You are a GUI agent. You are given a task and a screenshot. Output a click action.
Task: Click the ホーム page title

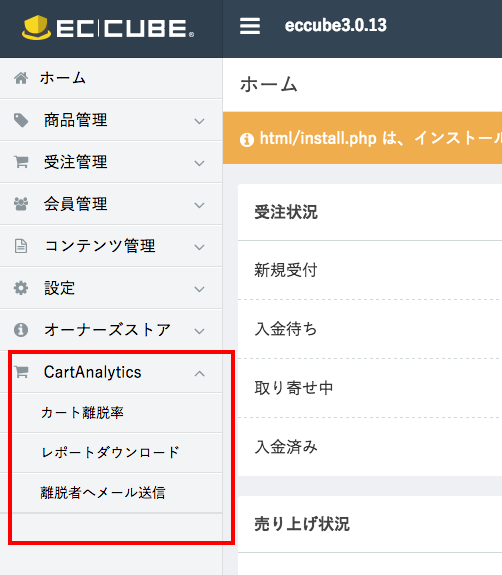coord(269,84)
